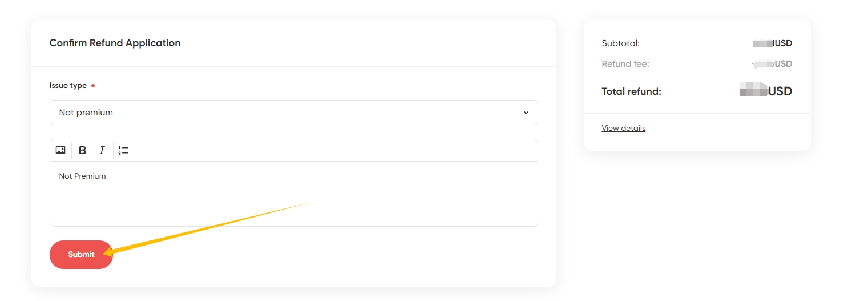868x301 pixels.
Task: Open the Issue type dropdown showing Not premium
Action: pos(294,113)
